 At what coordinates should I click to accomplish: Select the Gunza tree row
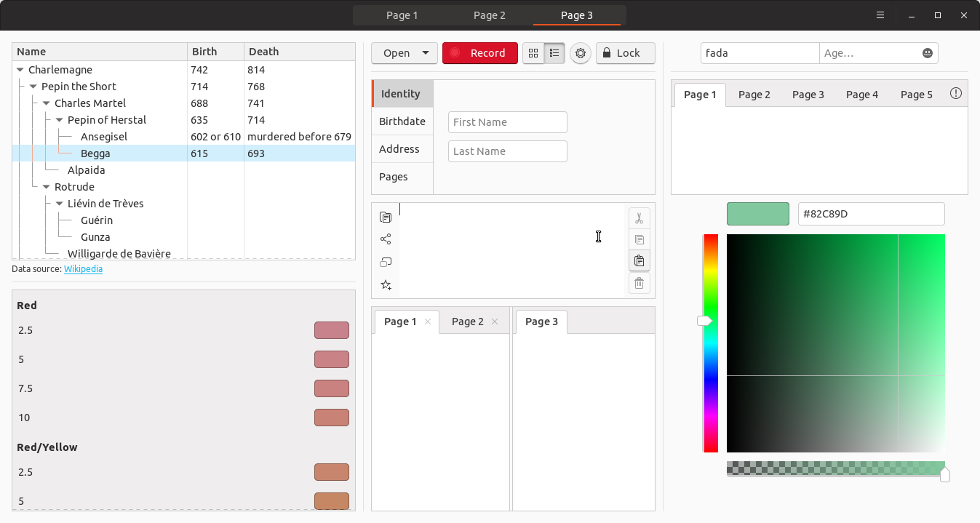184,237
